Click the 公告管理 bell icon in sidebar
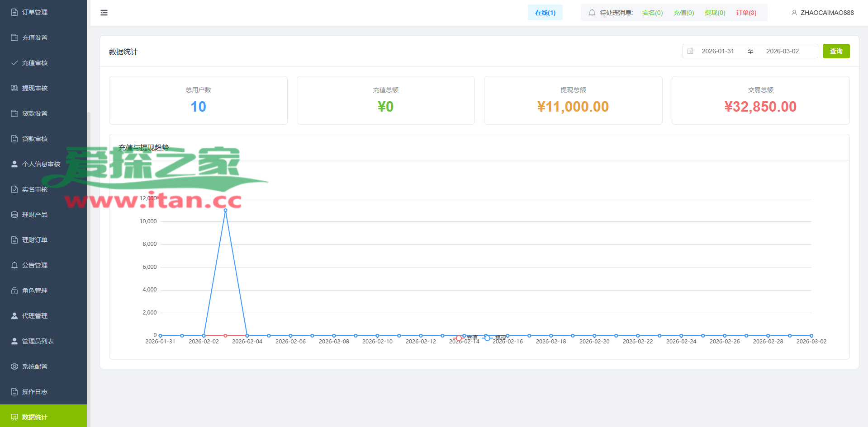The height and width of the screenshot is (427, 868). [x=14, y=265]
